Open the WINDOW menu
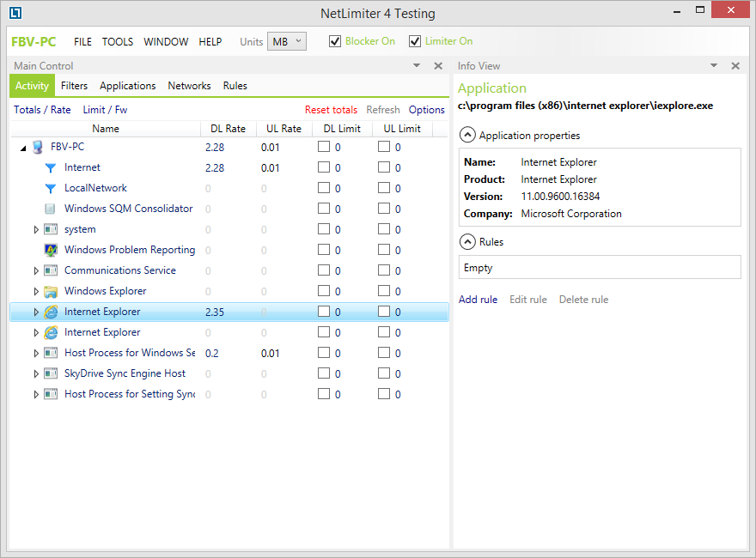Image resolution: width=756 pixels, height=558 pixels. pyautogui.click(x=166, y=42)
